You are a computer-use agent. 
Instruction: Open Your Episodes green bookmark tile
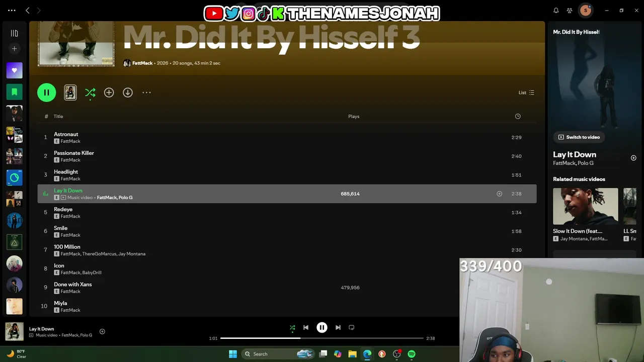coord(14,92)
